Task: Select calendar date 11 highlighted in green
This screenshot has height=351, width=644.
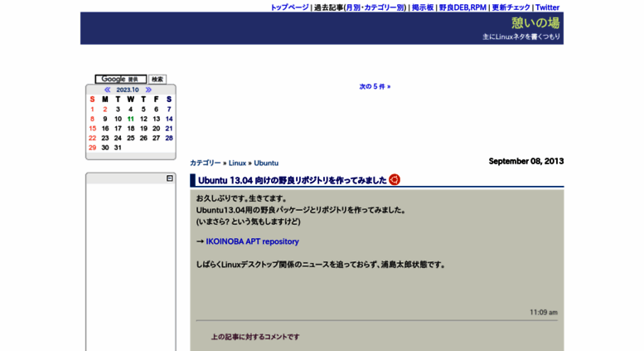Action: (x=131, y=119)
